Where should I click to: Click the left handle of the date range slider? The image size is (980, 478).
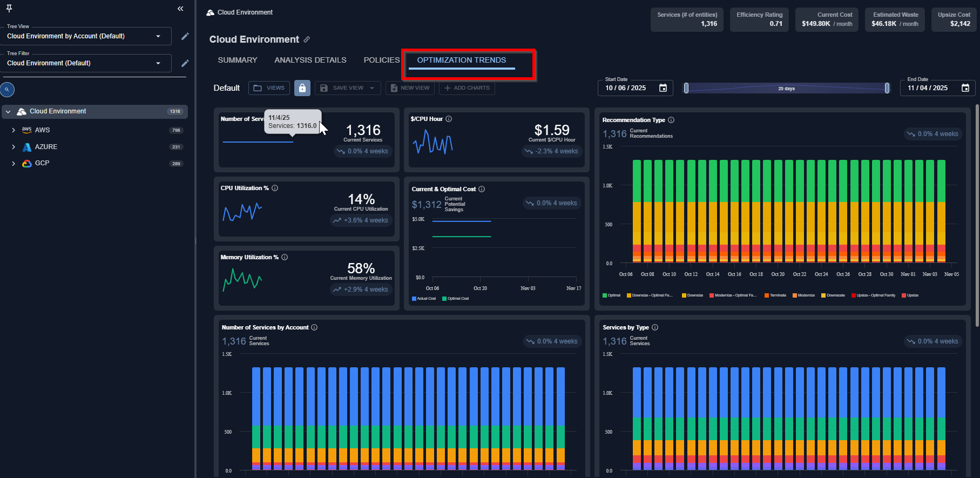tap(686, 88)
